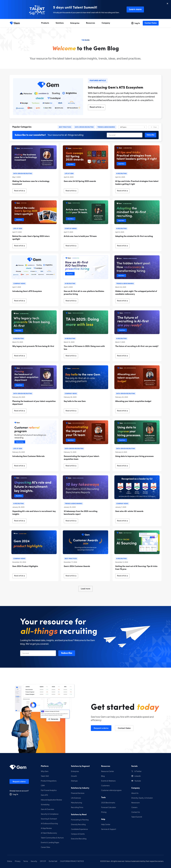
Task: Filter by Best Practices category
Action: (65, 127)
